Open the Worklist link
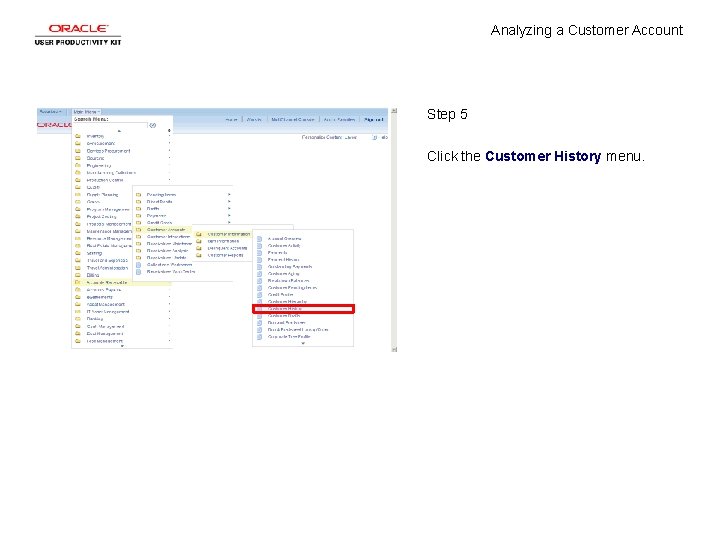Screen dimensions: 720x540 [x=254, y=119]
